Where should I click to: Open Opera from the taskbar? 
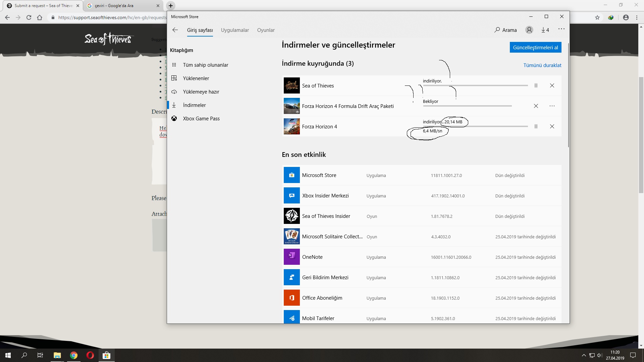point(90,355)
